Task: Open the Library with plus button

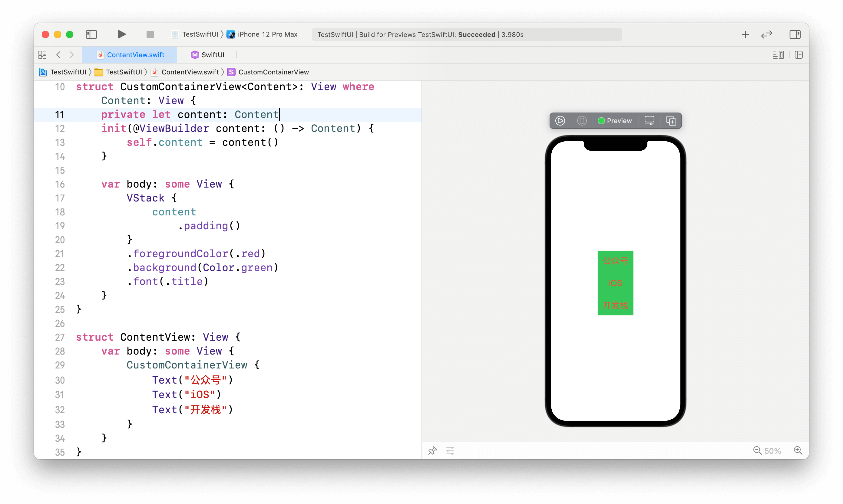Action: [745, 34]
